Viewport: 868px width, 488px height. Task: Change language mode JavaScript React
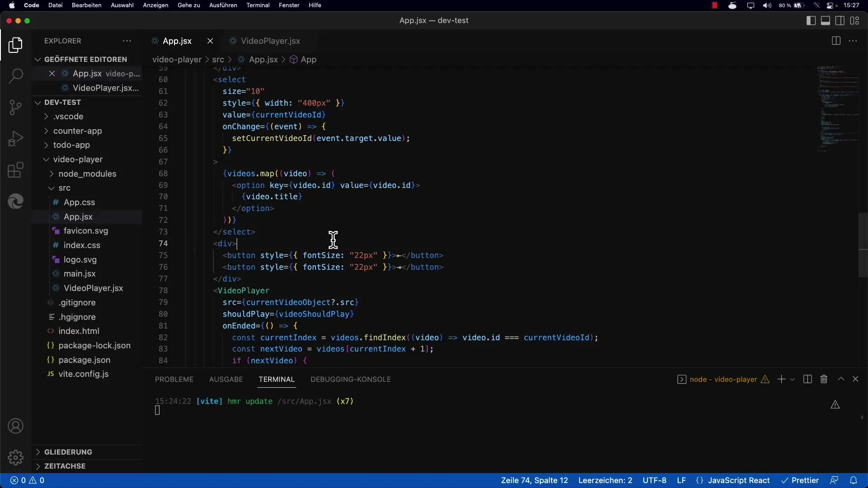738,480
